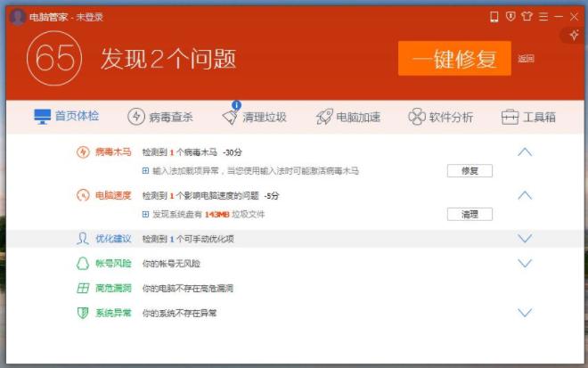Expand the 系统异常 section arrow
This screenshot has width=588, height=368.
tap(525, 313)
